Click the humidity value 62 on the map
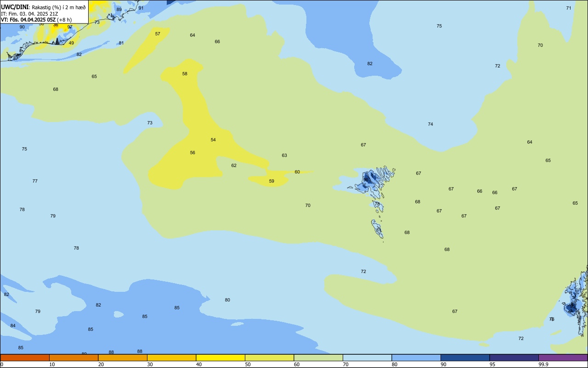588x368 pixels. coord(234,166)
